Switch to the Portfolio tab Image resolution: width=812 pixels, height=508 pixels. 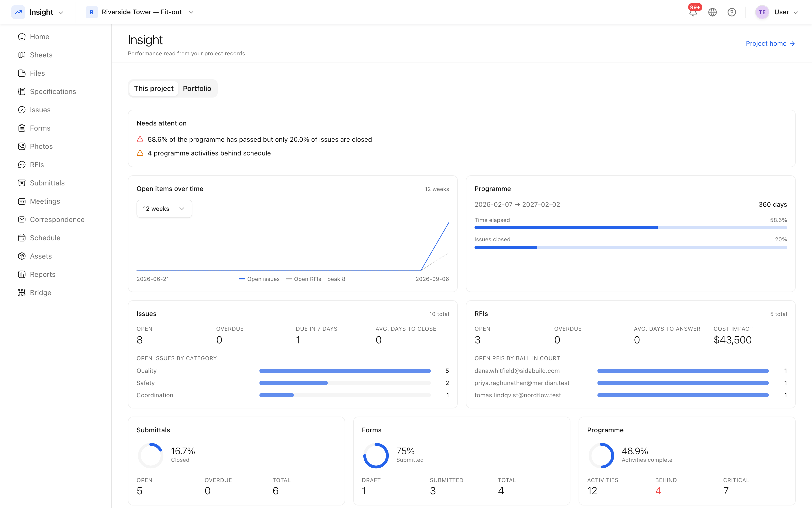(x=197, y=88)
